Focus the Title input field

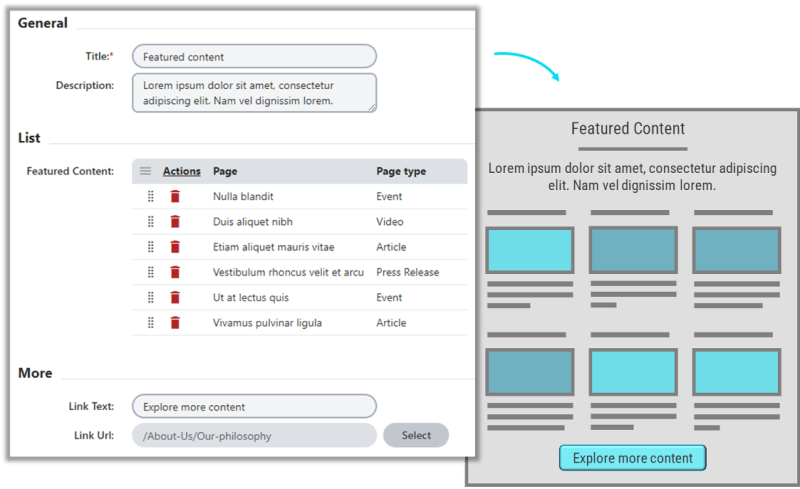pyautogui.click(x=254, y=57)
